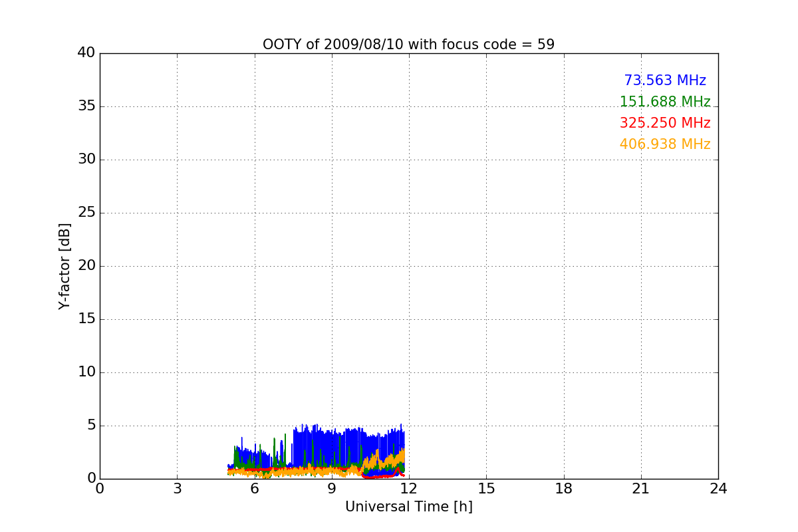Image resolution: width=798 pixels, height=532 pixels.
Task: Click the y-axis tick label '10'
Action: (86, 372)
